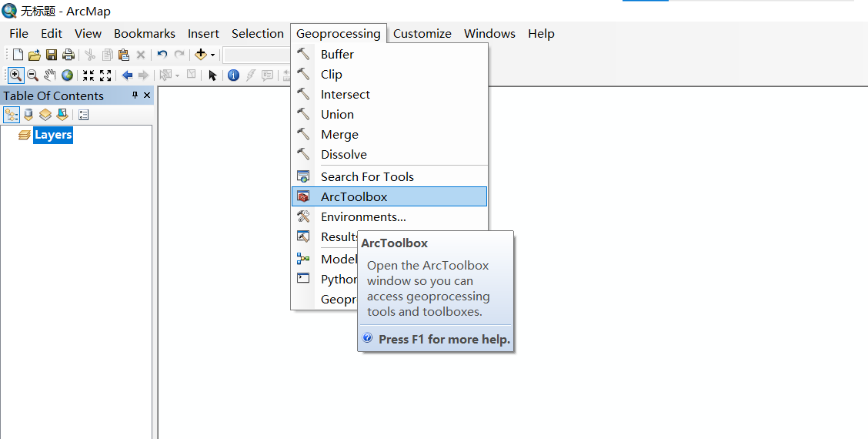Open the Select Features dropdown arrow
The image size is (868, 439).
[x=177, y=75]
